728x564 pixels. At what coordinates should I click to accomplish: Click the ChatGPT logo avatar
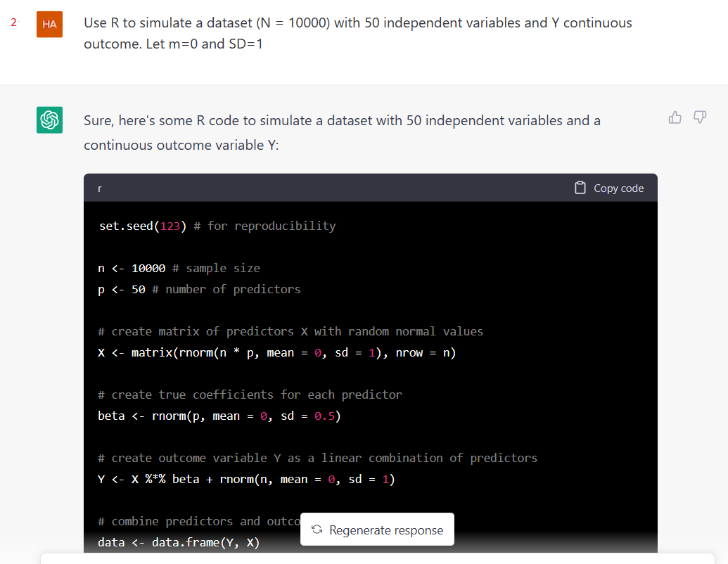pos(50,120)
